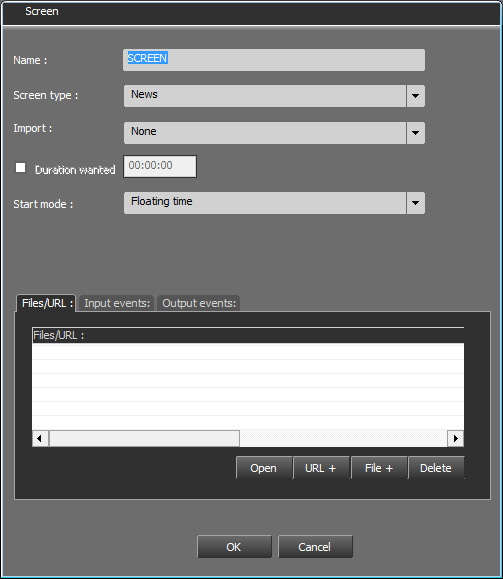Click the Name text field

coord(274,60)
